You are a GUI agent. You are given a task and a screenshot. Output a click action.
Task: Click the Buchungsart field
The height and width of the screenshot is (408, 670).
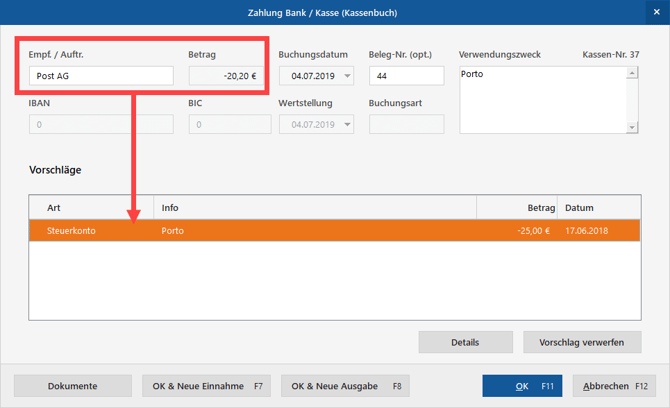tap(406, 125)
